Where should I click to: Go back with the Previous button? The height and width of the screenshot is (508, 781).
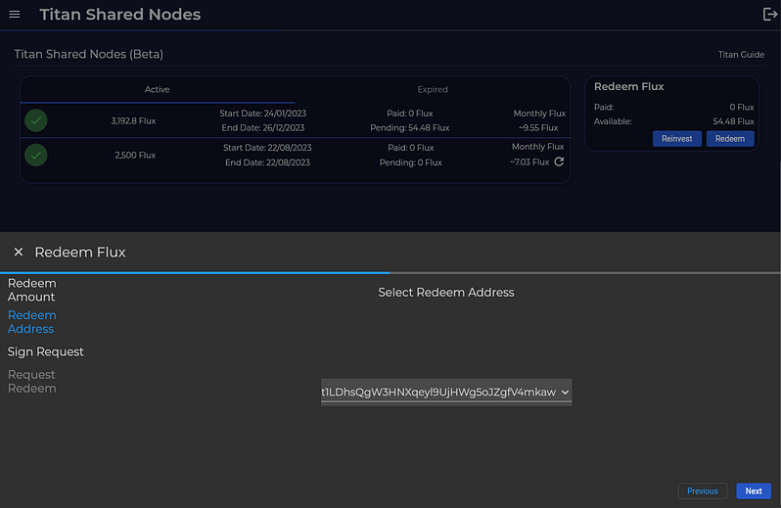click(x=702, y=491)
